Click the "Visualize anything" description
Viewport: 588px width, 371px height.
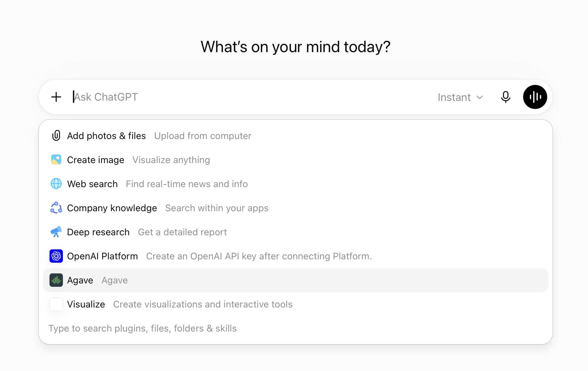[171, 160]
